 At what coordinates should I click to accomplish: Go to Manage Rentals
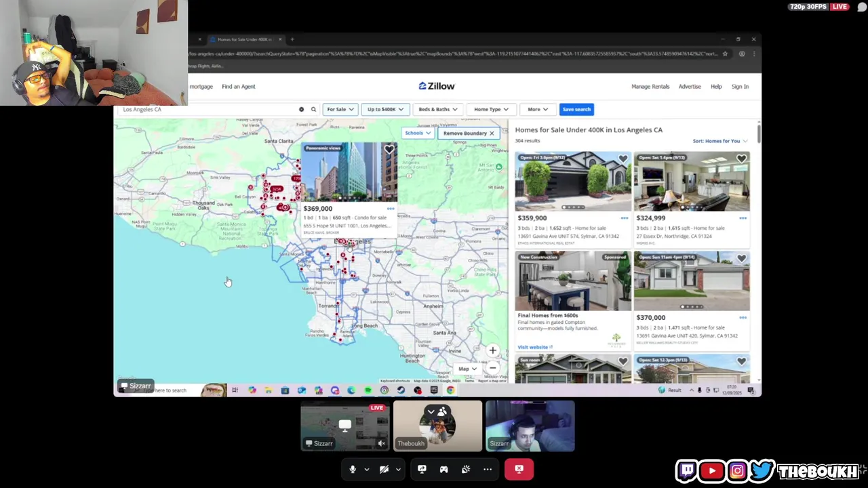pos(650,87)
